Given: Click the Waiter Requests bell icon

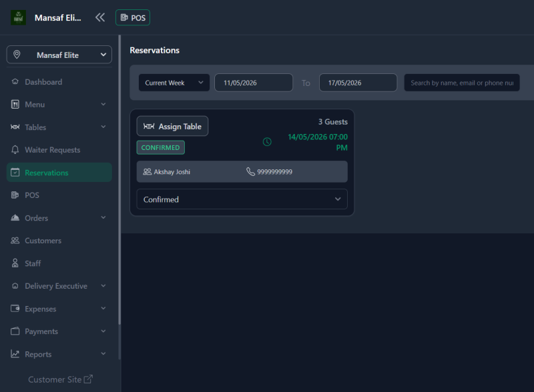Looking at the screenshot, I should click(x=15, y=150).
